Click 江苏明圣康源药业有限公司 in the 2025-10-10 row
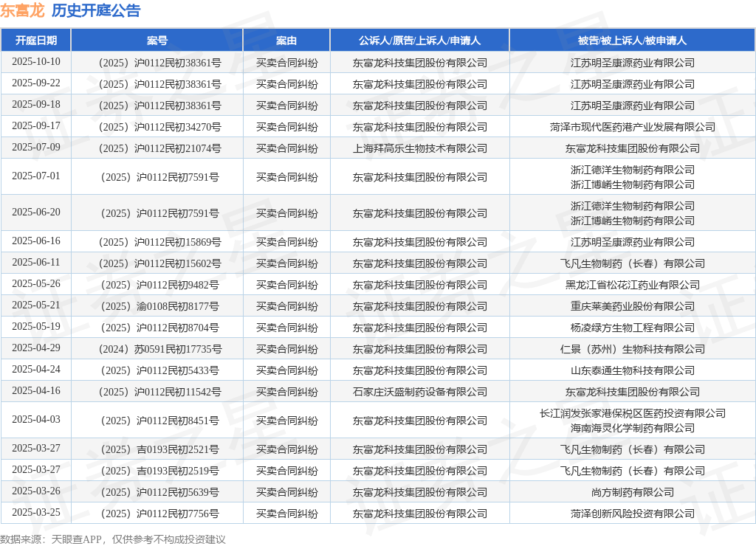The image size is (756, 546). point(632,63)
